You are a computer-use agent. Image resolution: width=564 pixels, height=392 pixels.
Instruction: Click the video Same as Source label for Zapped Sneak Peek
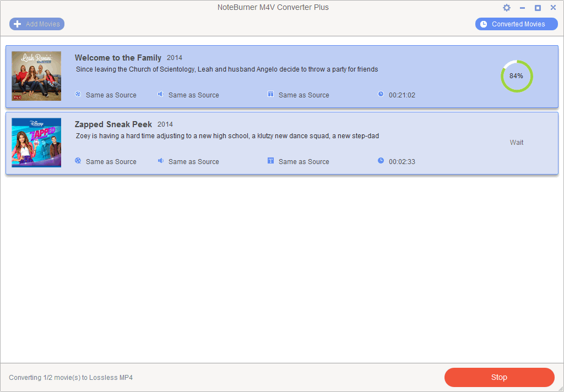coord(111,162)
